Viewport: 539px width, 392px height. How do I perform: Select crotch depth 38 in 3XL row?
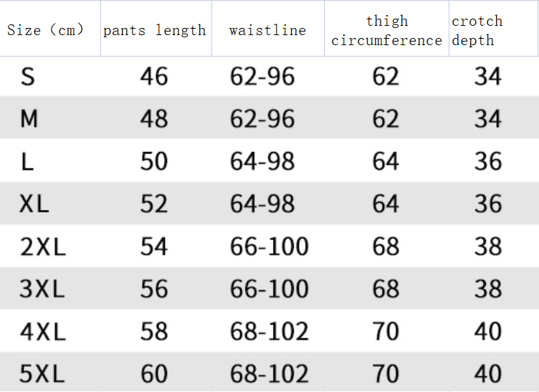(x=488, y=289)
